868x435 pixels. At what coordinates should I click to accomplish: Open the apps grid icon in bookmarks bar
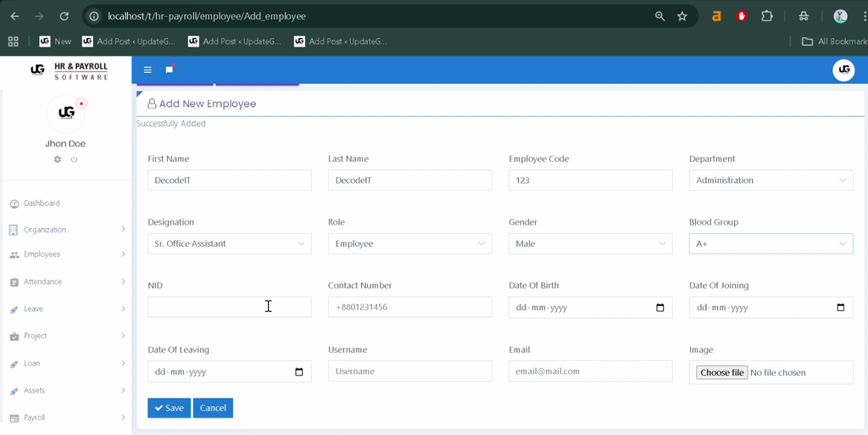(14, 42)
